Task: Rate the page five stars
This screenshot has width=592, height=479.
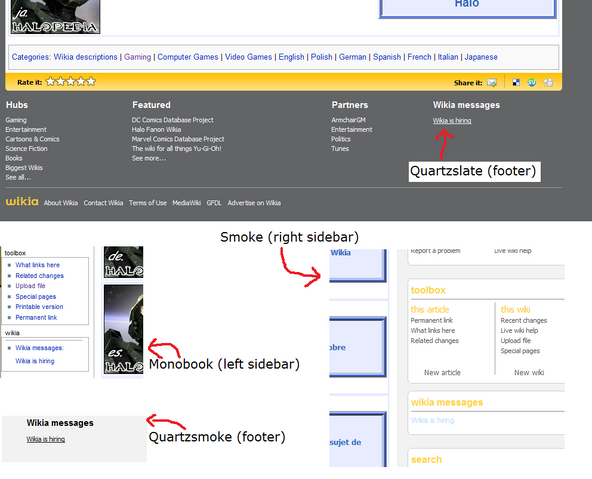Action: [x=91, y=82]
